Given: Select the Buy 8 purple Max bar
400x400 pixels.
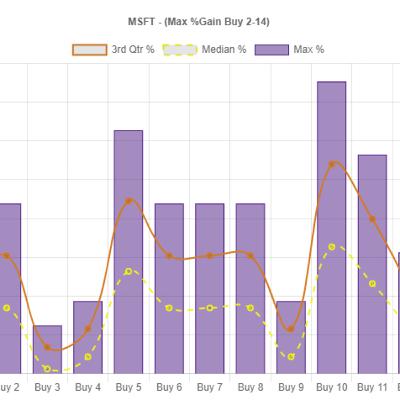Looking at the screenshot, I should click(250, 288).
